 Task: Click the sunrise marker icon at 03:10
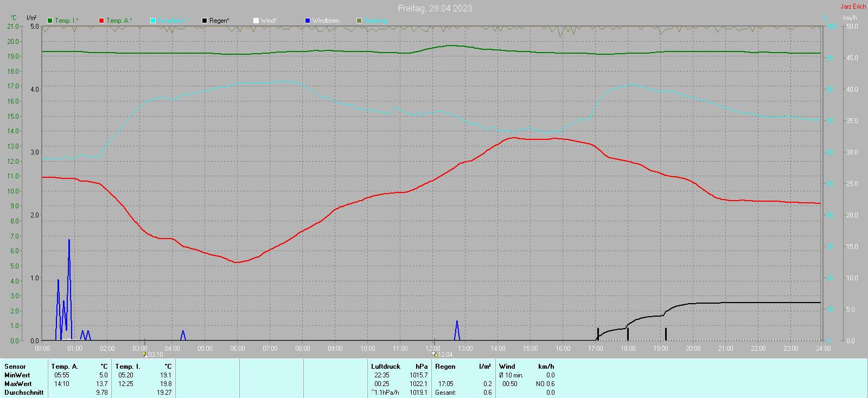coord(145,354)
